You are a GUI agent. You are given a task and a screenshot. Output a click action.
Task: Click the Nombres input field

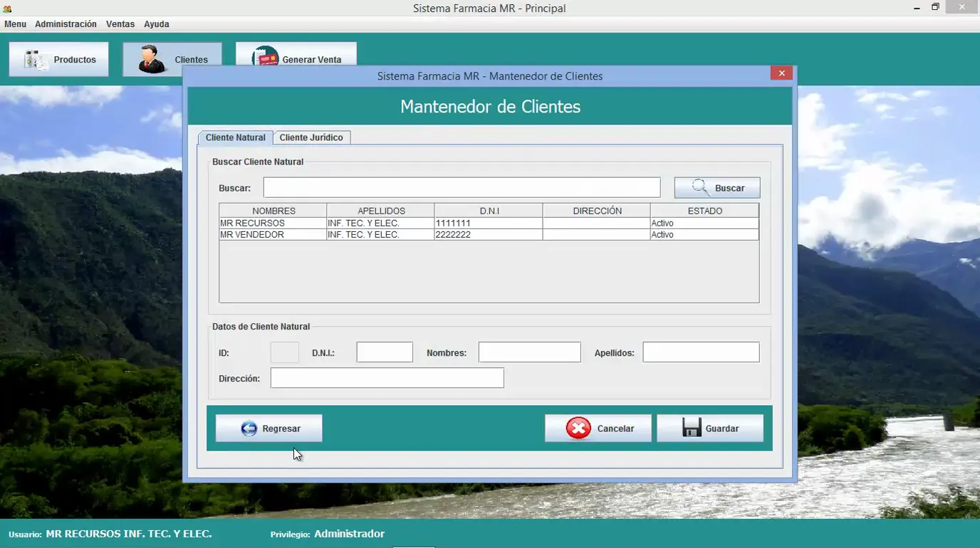coord(529,352)
